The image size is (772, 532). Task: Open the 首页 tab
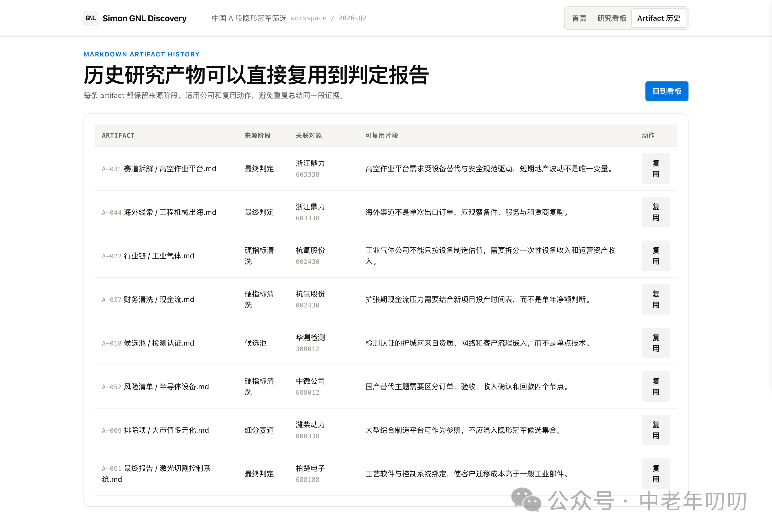coord(579,18)
